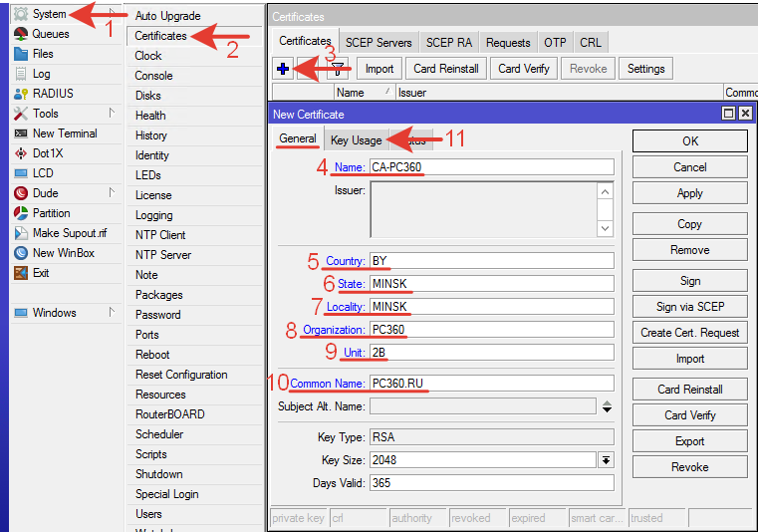Expand the Dude submenu arrow

(112, 193)
